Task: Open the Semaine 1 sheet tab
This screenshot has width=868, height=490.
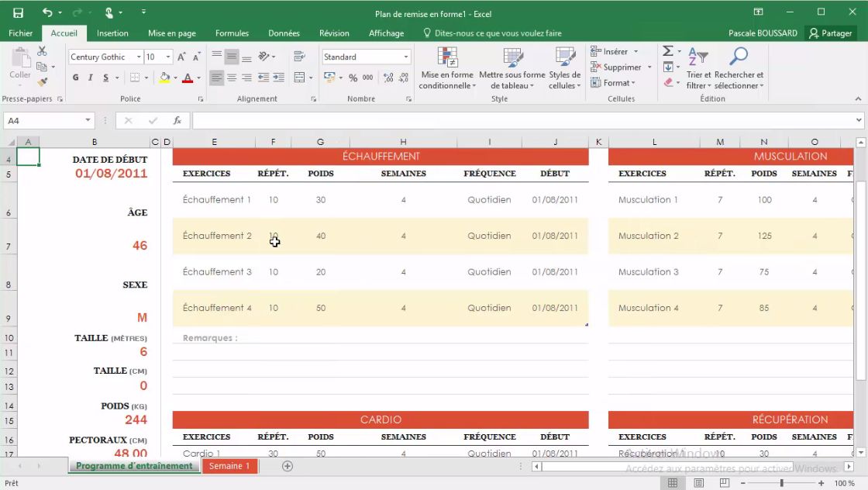Action: (x=229, y=466)
